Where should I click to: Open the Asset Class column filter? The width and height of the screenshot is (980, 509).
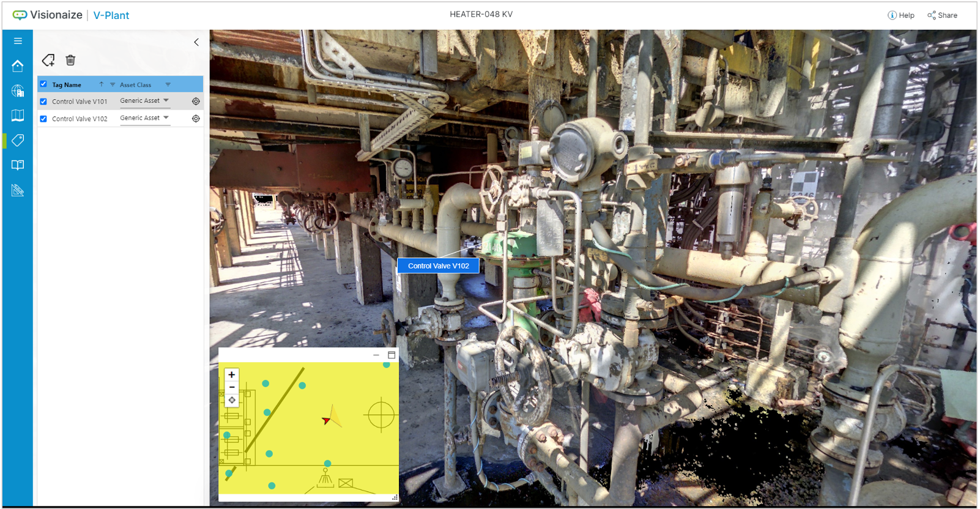(168, 84)
